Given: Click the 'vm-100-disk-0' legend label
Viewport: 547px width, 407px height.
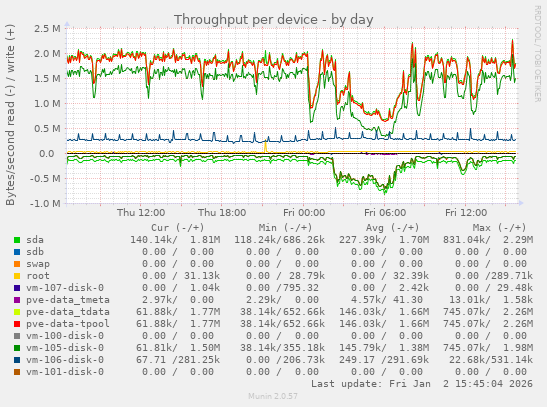Looking at the screenshot, I should pos(65,336).
